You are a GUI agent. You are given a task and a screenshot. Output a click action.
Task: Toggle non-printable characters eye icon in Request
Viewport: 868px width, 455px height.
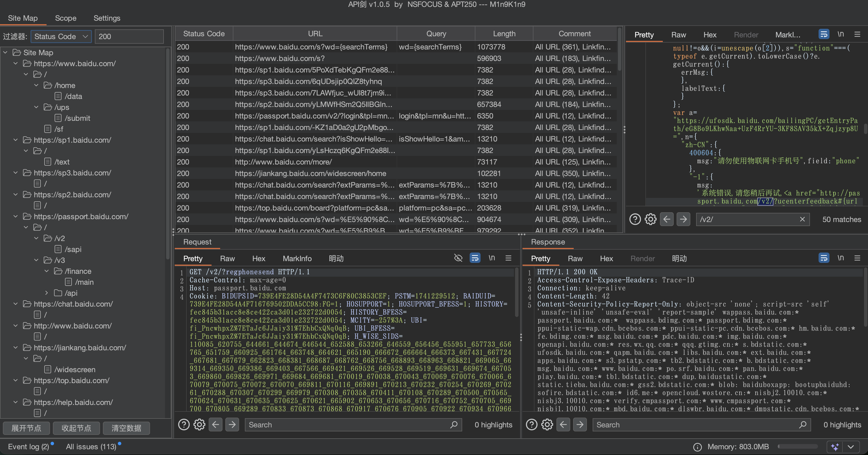[458, 258]
